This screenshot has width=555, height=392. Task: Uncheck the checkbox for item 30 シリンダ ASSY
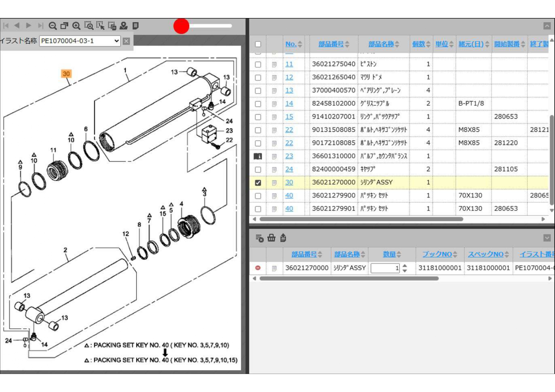tap(258, 183)
